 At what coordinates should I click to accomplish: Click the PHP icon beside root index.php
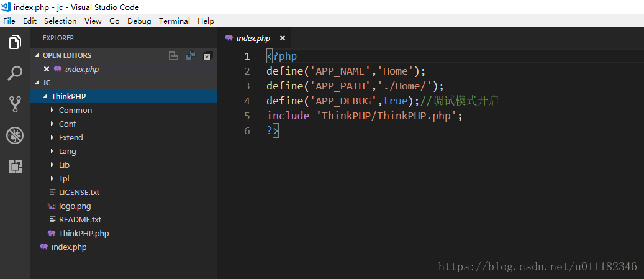[x=44, y=247]
